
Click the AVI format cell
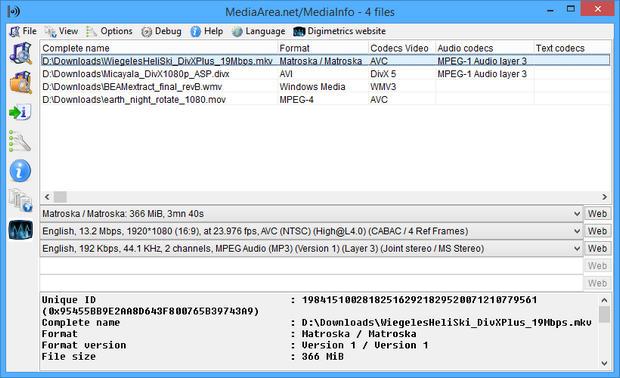tap(286, 74)
